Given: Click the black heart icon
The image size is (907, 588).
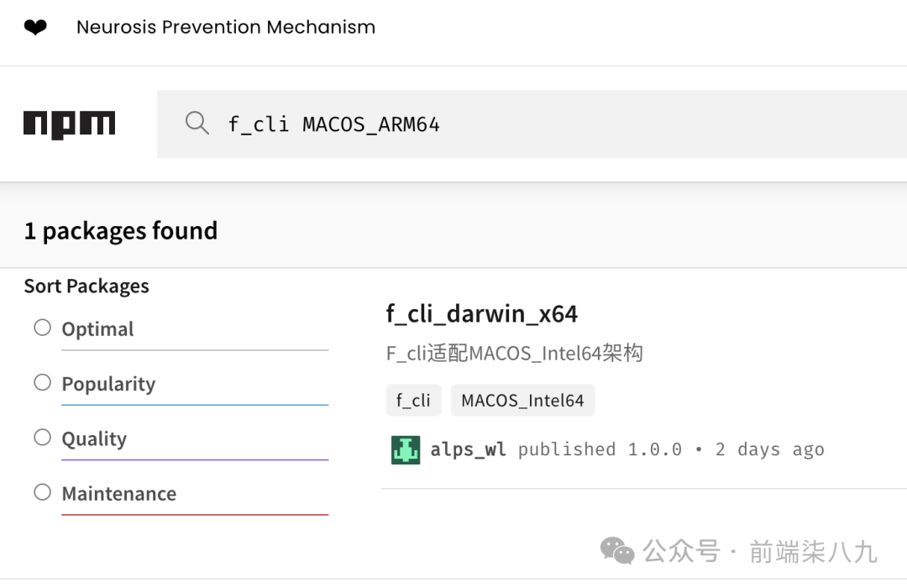Looking at the screenshot, I should pos(35,27).
